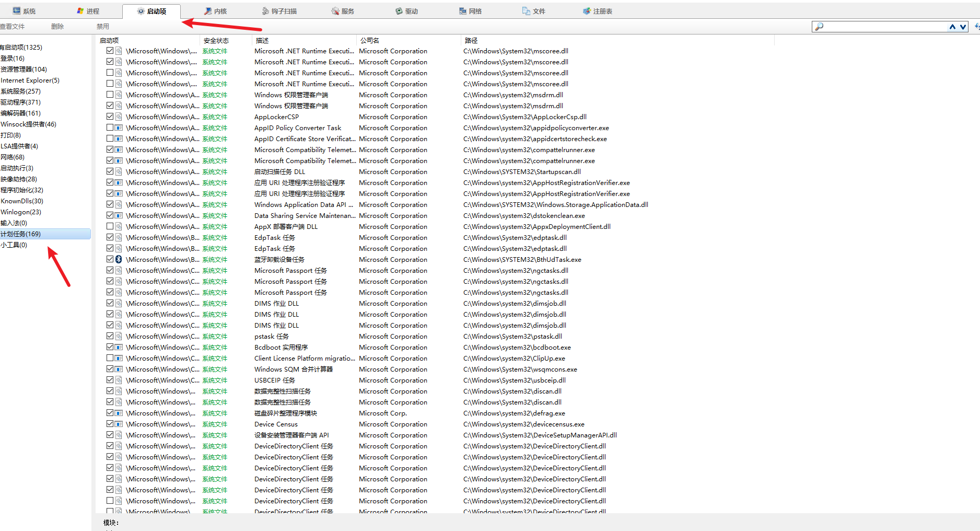The width and height of the screenshot is (980, 531).
Task: Toggle checkbox for 设备安装管理器客户端 API
Action: pyautogui.click(x=110, y=435)
